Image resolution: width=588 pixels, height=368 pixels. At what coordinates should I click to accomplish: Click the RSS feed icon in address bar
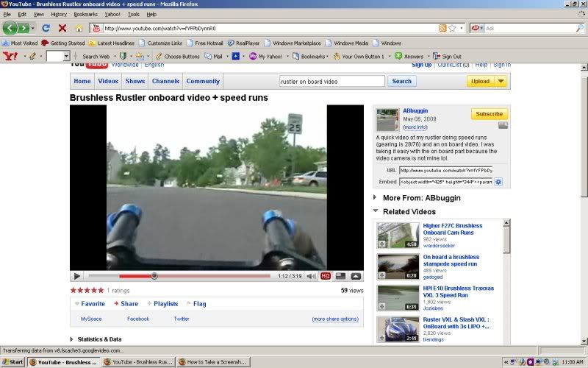(442, 28)
